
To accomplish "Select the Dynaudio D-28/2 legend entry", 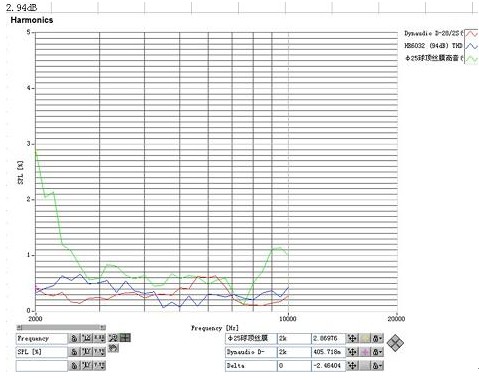I will click(433, 33).
